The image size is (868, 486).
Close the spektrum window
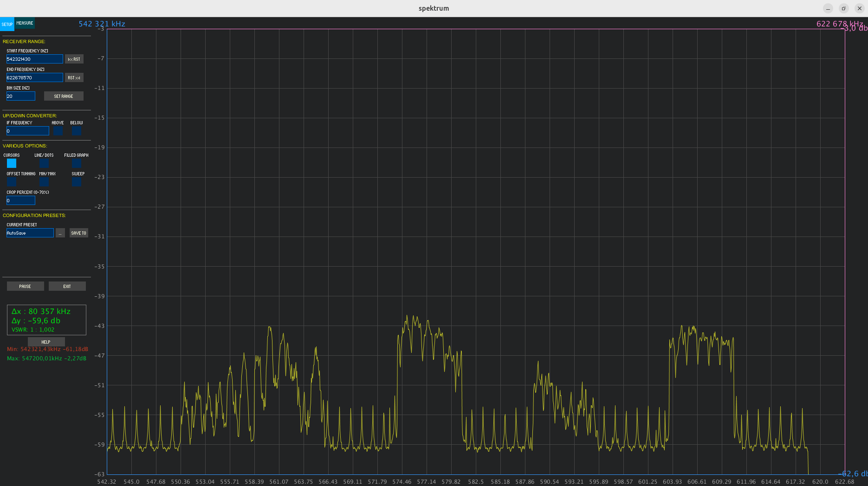click(860, 8)
